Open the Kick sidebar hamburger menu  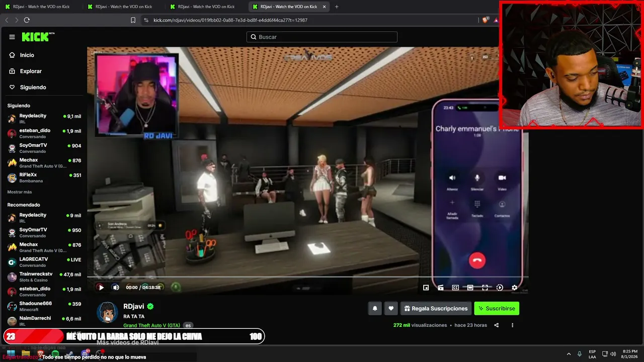pyautogui.click(x=12, y=37)
